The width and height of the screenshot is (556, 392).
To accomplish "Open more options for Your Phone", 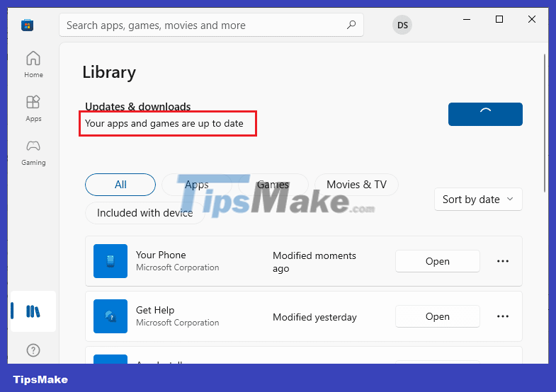I will click(502, 261).
